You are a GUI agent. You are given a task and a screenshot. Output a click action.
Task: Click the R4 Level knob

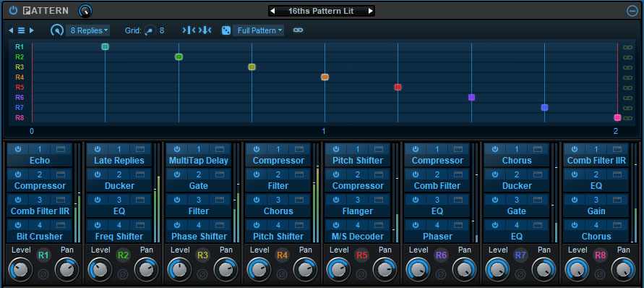point(259,270)
